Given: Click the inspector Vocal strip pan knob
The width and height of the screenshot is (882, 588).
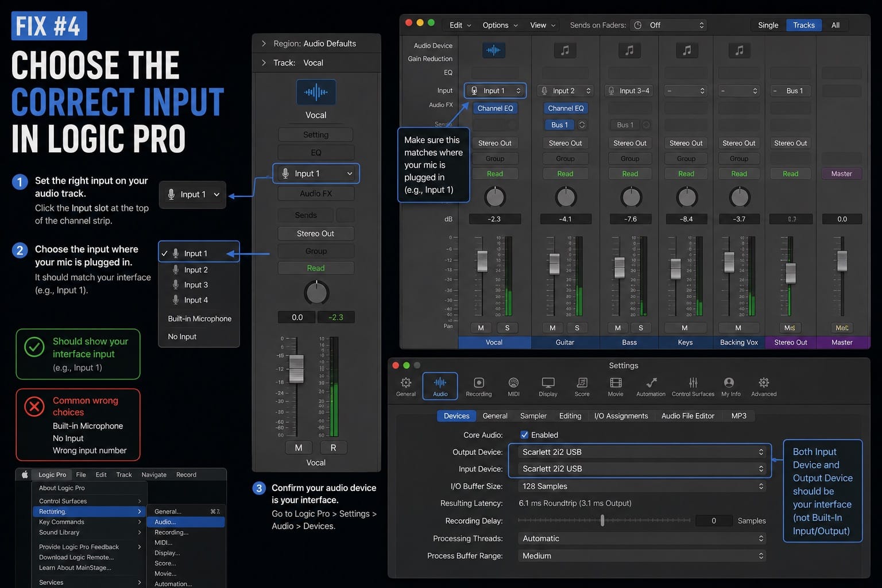Looking at the screenshot, I should click(x=316, y=293).
